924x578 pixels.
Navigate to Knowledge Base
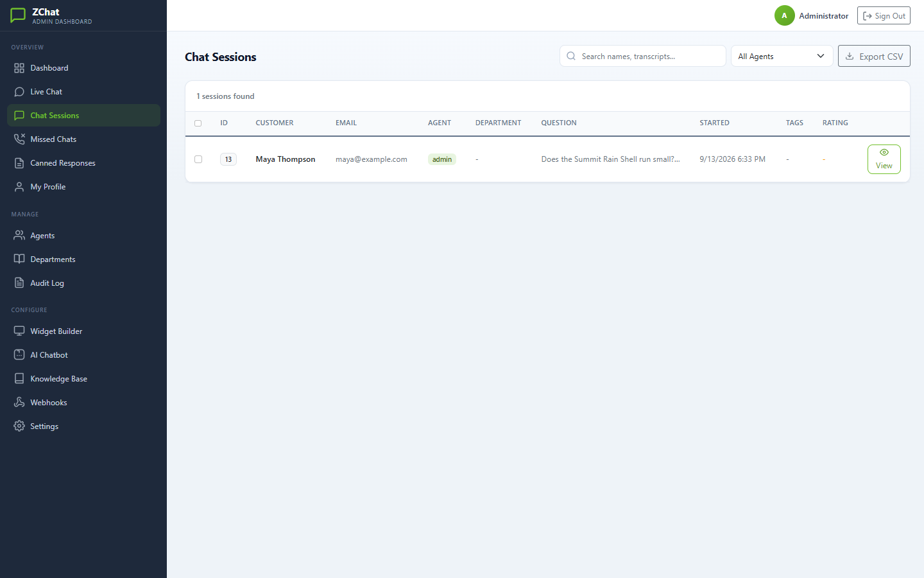(83, 379)
